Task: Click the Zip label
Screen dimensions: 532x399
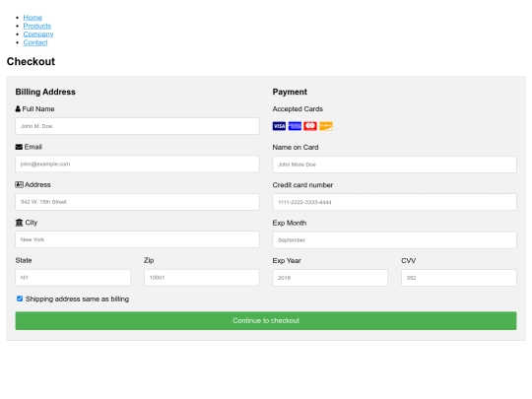Action: [149, 260]
